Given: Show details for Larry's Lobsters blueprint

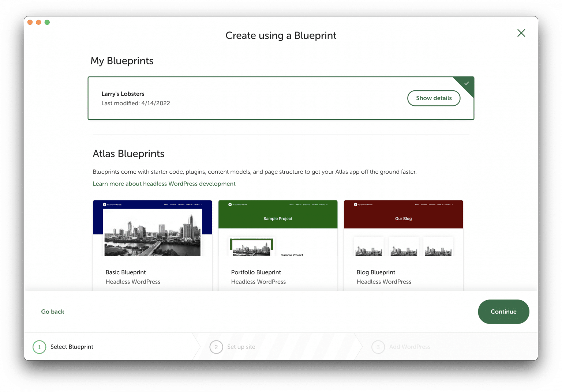Looking at the screenshot, I should coord(434,98).
